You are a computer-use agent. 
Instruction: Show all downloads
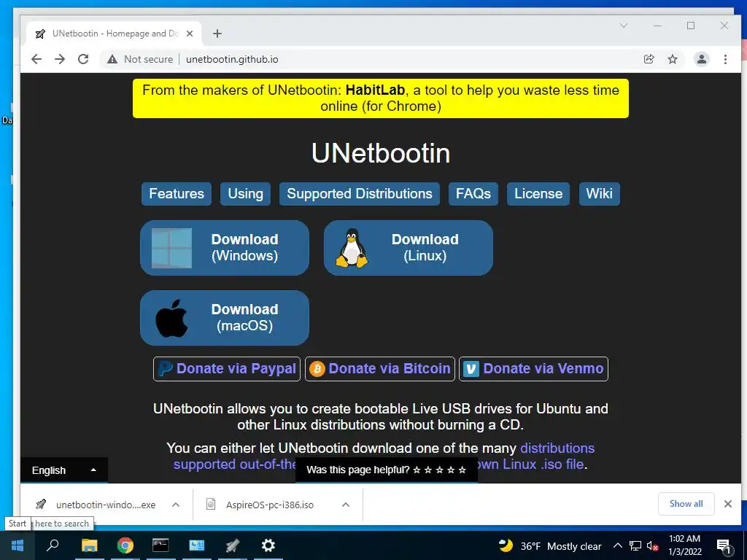(686, 504)
